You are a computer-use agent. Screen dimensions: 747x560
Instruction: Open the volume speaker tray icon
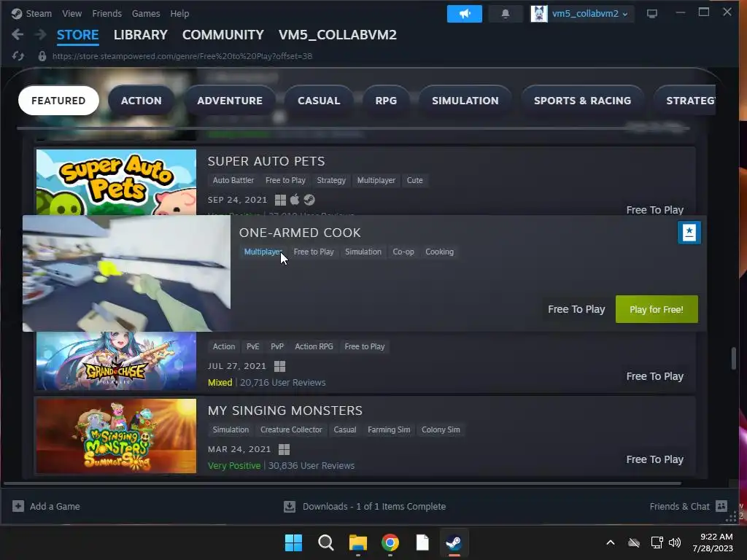coord(675,542)
